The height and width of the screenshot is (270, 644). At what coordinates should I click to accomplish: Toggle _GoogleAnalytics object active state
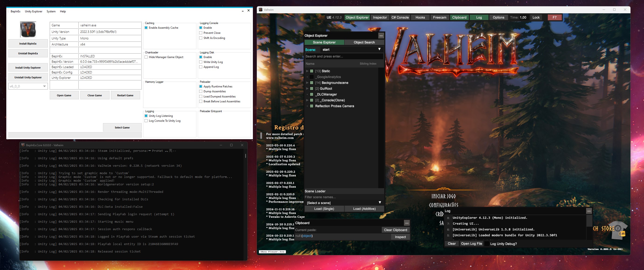pyautogui.click(x=311, y=77)
